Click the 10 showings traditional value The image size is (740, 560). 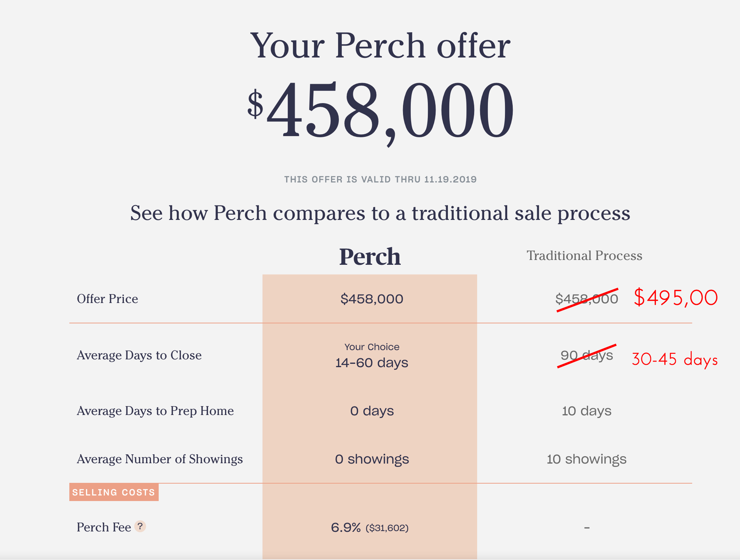tap(587, 459)
